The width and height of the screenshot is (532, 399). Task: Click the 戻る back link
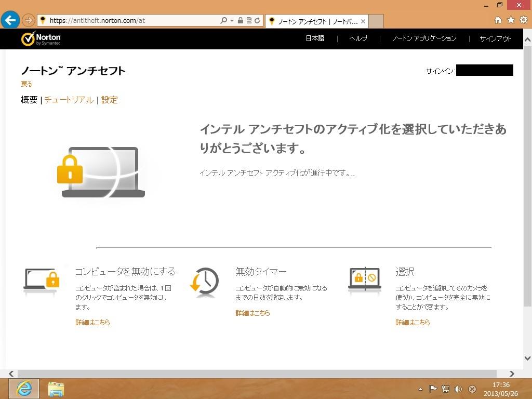tap(26, 84)
